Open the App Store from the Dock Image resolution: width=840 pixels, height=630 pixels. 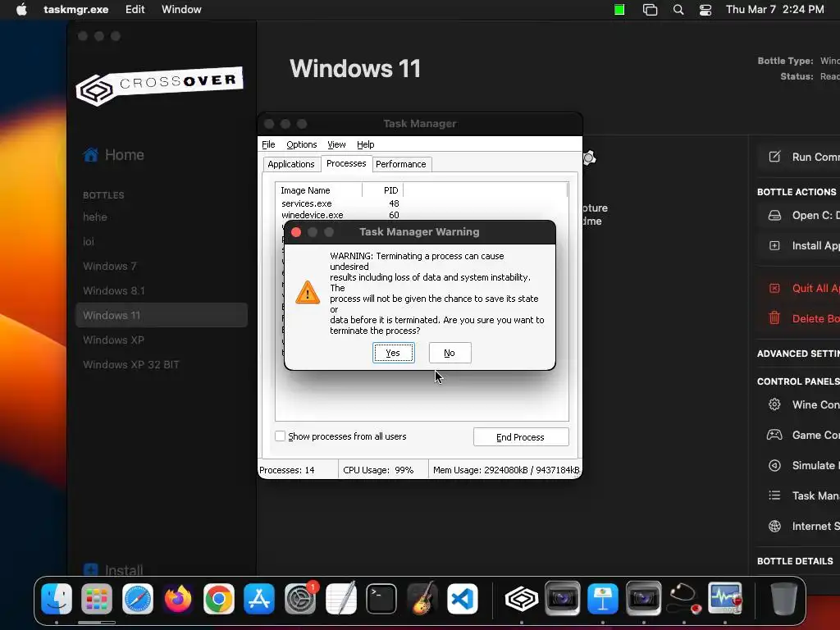tap(259, 598)
